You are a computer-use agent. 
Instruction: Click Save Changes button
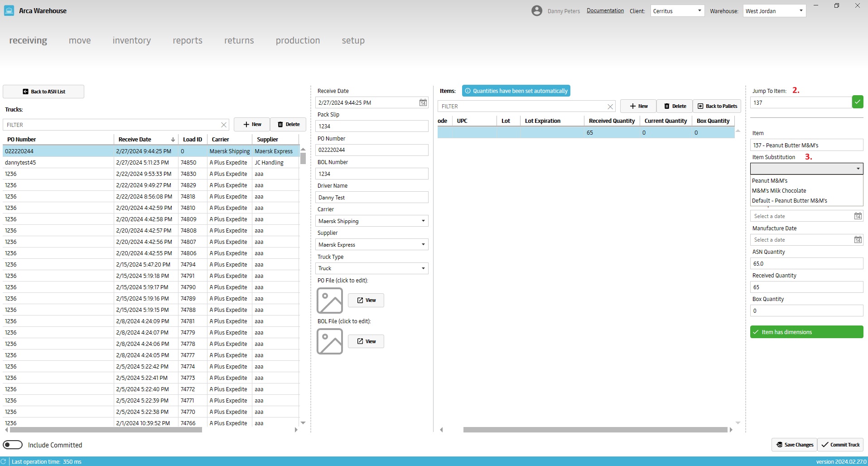click(794, 445)
